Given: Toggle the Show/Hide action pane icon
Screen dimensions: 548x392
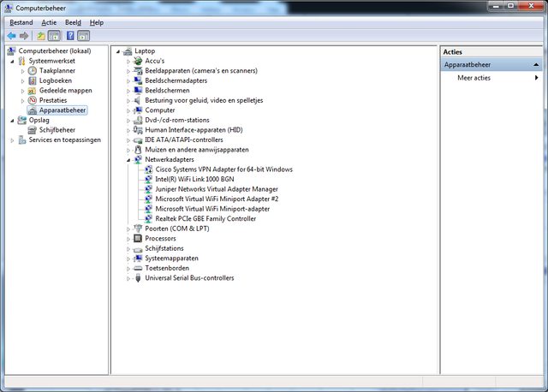Looking at the screenshot, I should (84, 36).
